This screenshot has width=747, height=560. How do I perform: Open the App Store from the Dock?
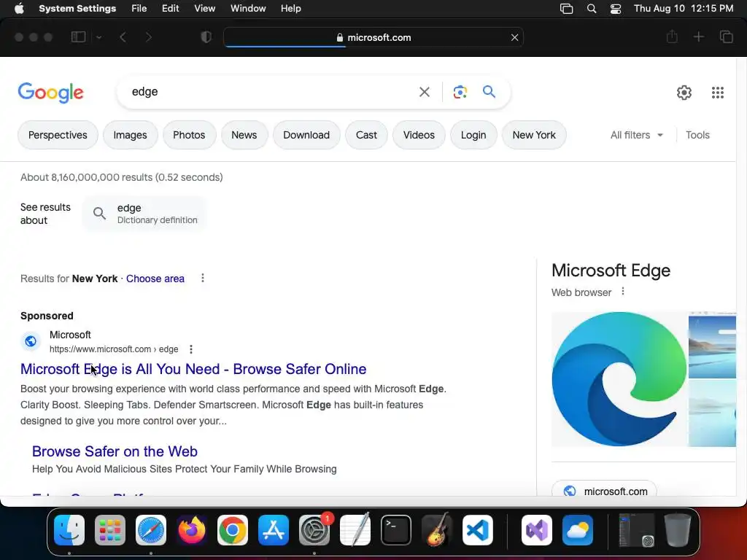click(x=274, y=530)
